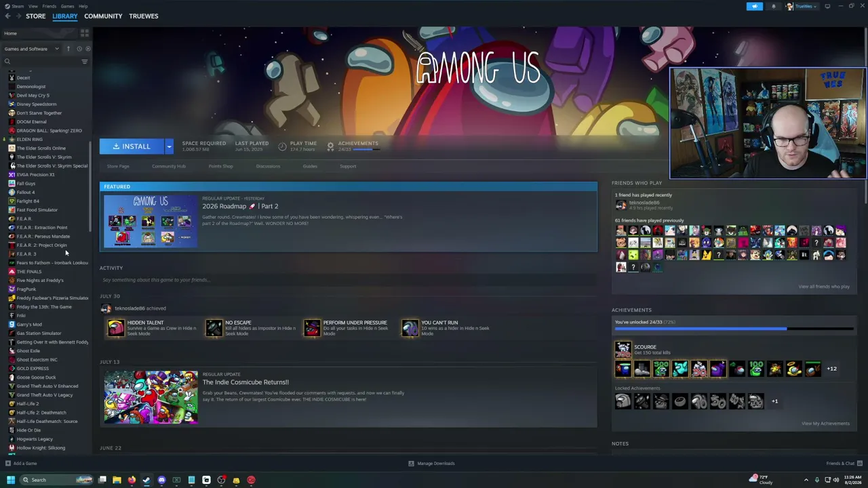Open the Points Shop link
868x488 pixels.
click(220, 166)
